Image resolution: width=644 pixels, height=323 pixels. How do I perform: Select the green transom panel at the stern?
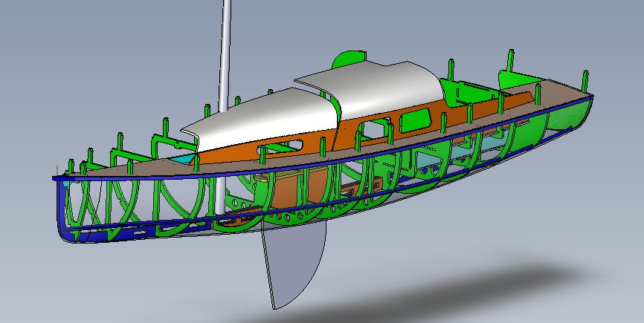click(x=569, y=115)
